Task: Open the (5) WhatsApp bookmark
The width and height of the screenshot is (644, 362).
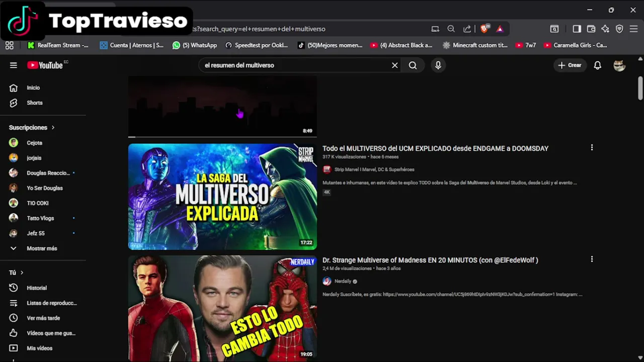Action: point(195,45)
